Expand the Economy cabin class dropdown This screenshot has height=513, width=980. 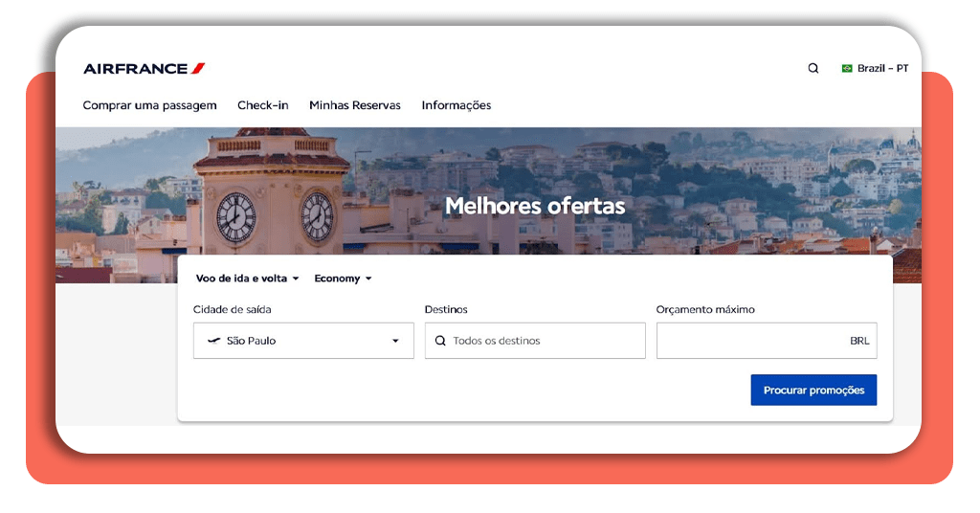click(x=344, y=279)
